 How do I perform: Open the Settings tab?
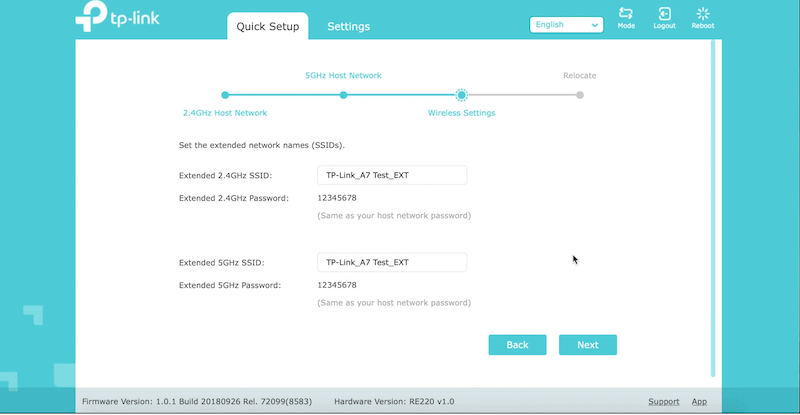348,27
